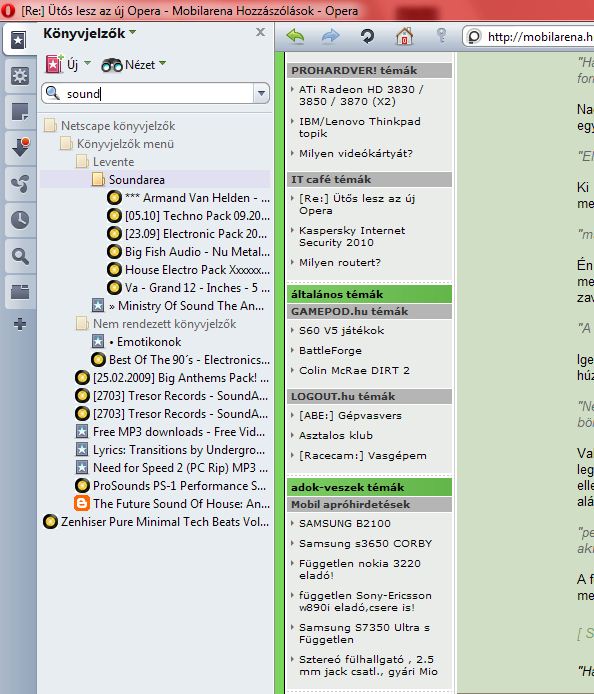Click the Új new bookmark button

tap(62, 65)
